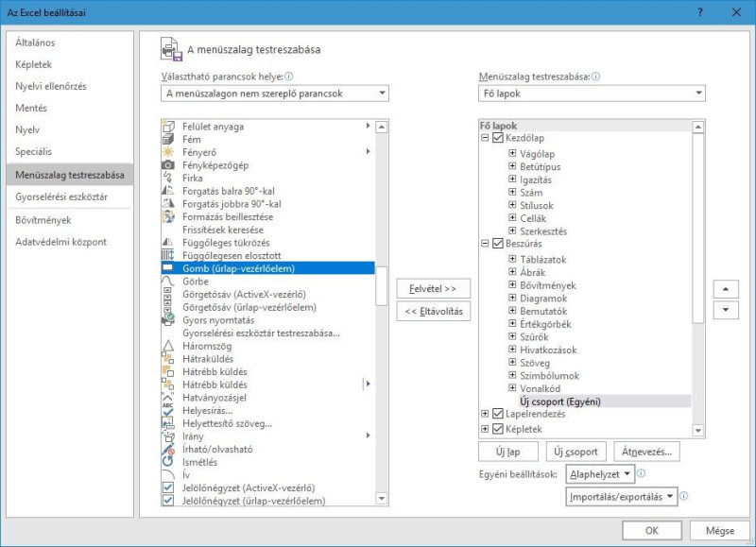Click the << Eltávolítás button
This screenshot has width=756, height=547.
point(433,312)
